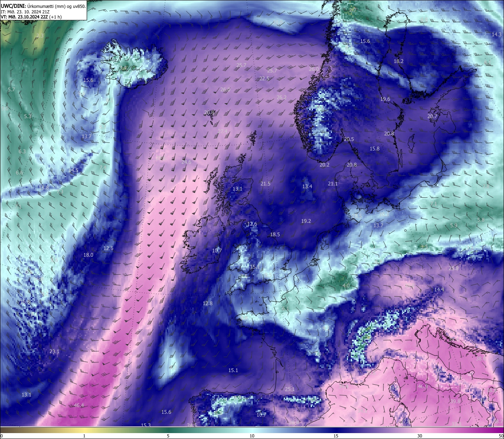Click the 26.2 value label

click(x=282, y=98)
